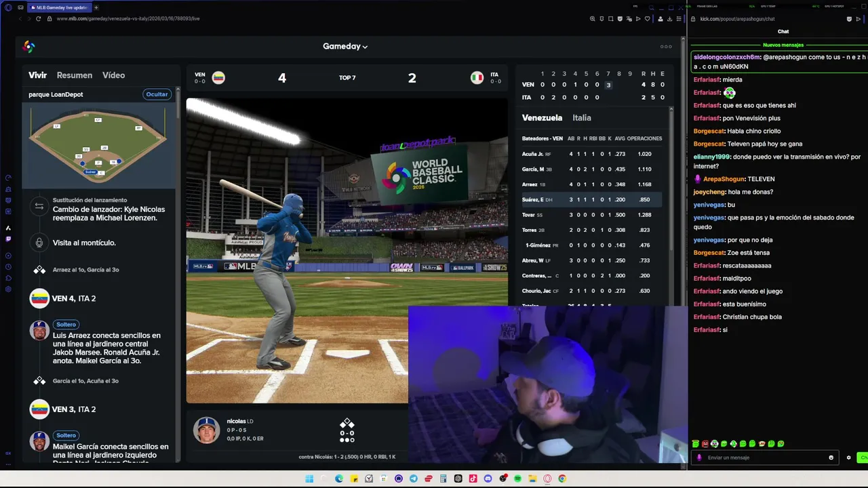Click the pitcher name nicolas

pyautogui.click(x=236, y=422)
